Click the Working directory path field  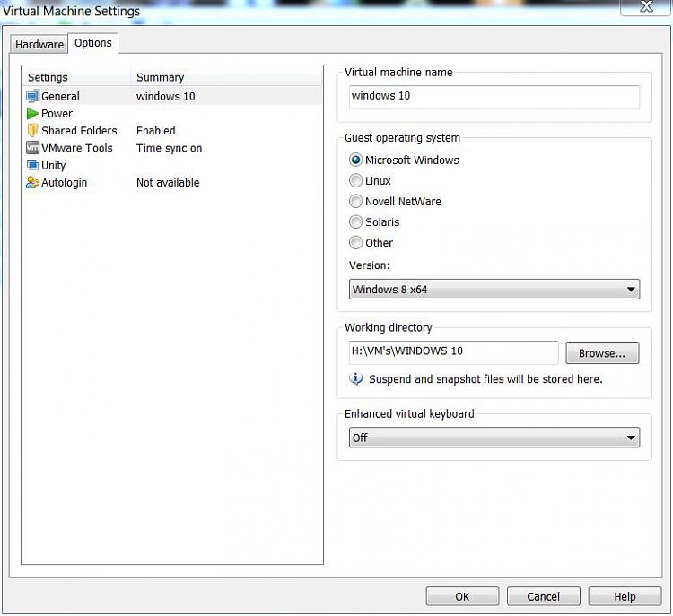[x=454, y=352]
